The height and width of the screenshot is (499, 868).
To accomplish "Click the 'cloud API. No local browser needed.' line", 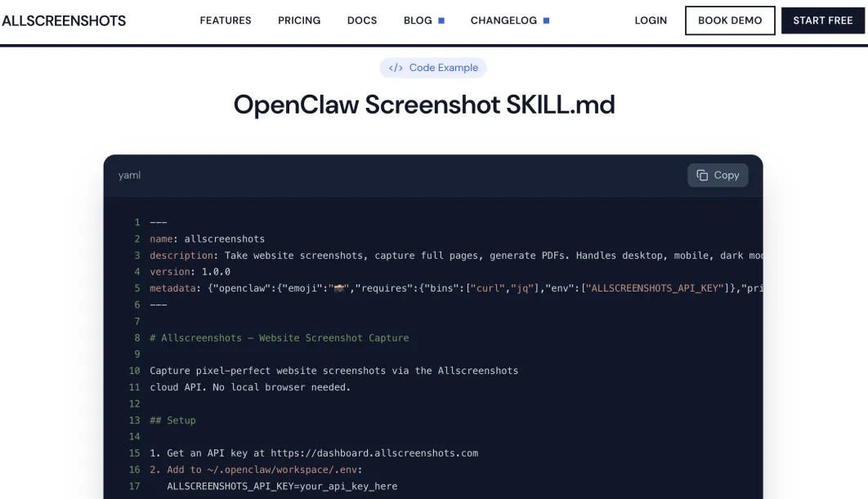I will 250,387.
